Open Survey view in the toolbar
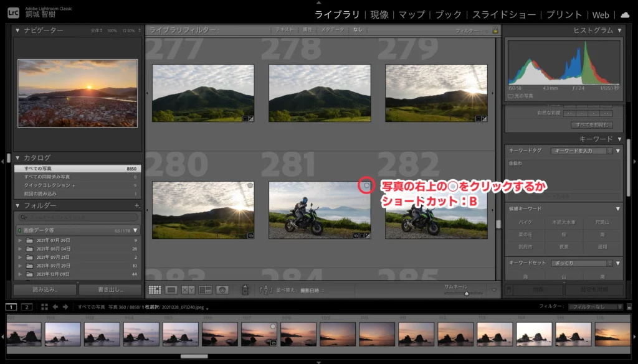638x364 pixels. [205, 290]
